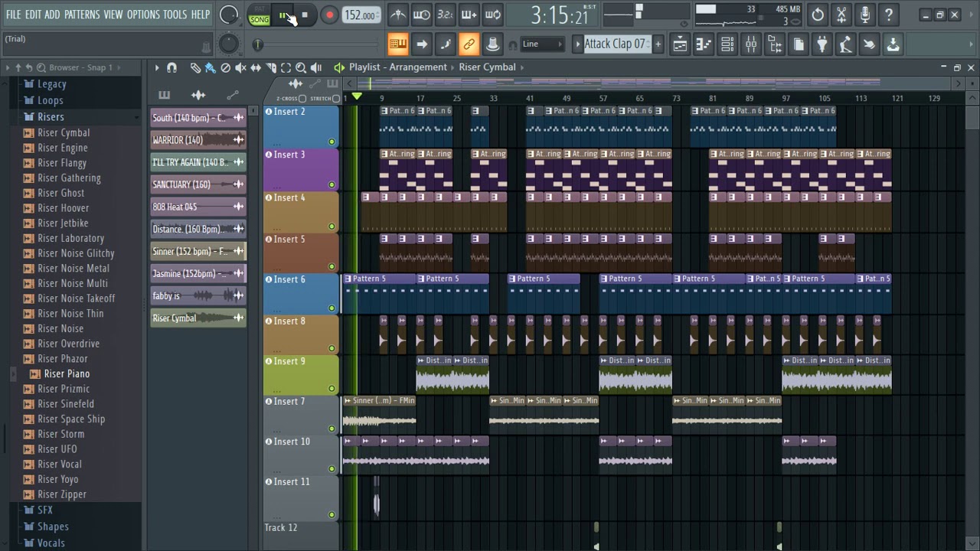Open the EDIT menu
980x551 pixels.
pyautogui.click(x=33, y=15)
